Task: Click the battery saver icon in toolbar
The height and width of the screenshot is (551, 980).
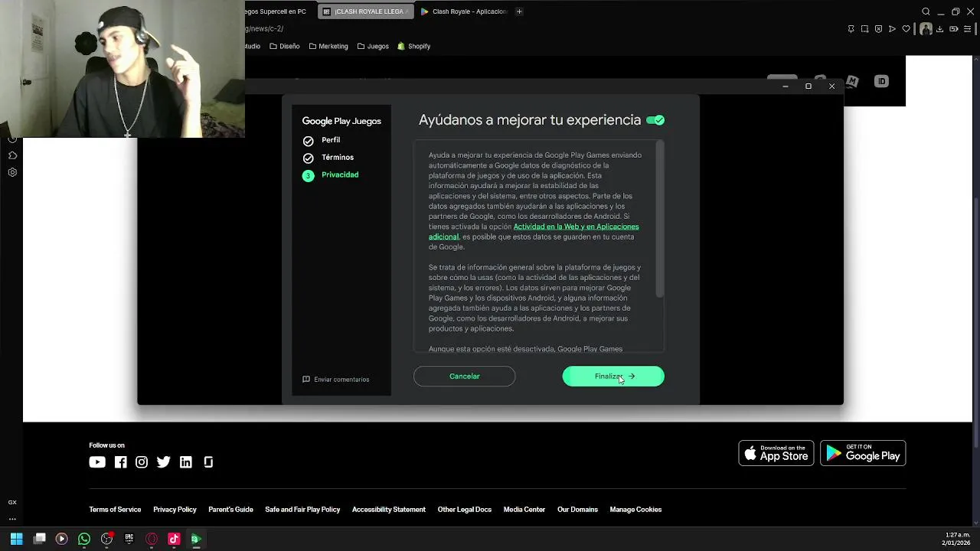Action: point(954,29)
